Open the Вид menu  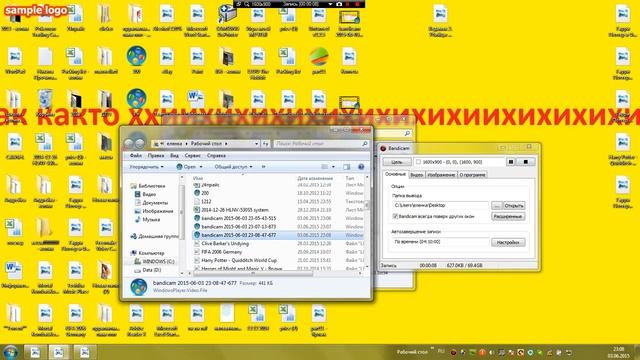pyautogui.click(x=174, y=156)
